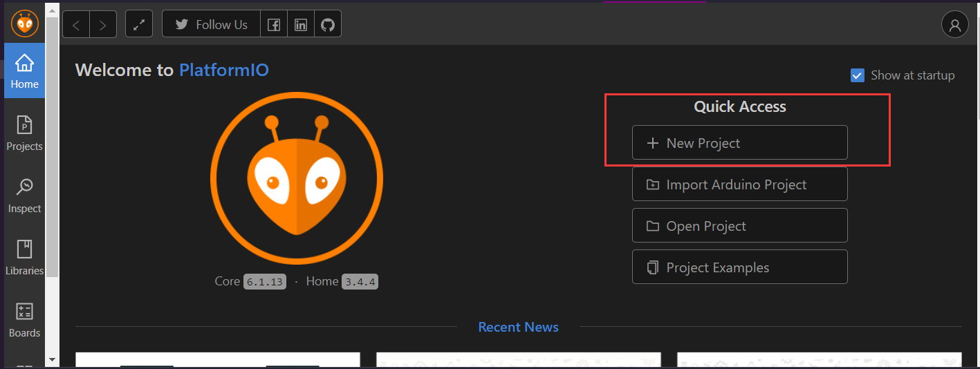Go back with the left arrow button
Image resolution: width=980 pixels, height=369 pixels.
76,25
